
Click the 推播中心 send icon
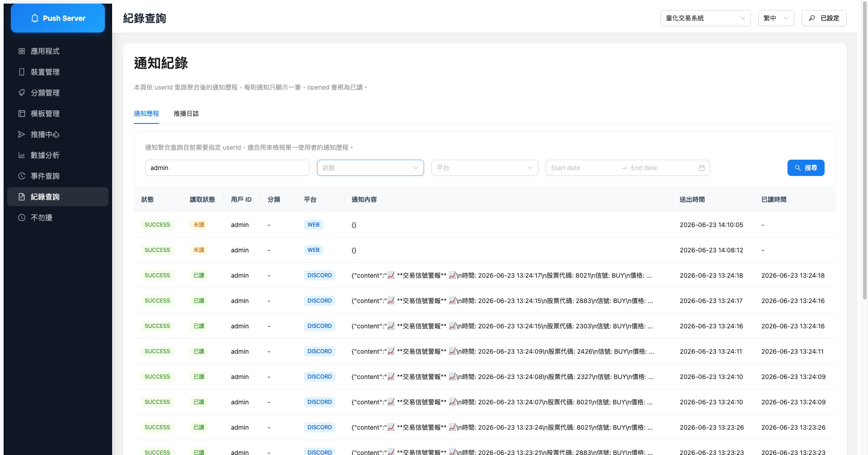(x=21, y=134)
